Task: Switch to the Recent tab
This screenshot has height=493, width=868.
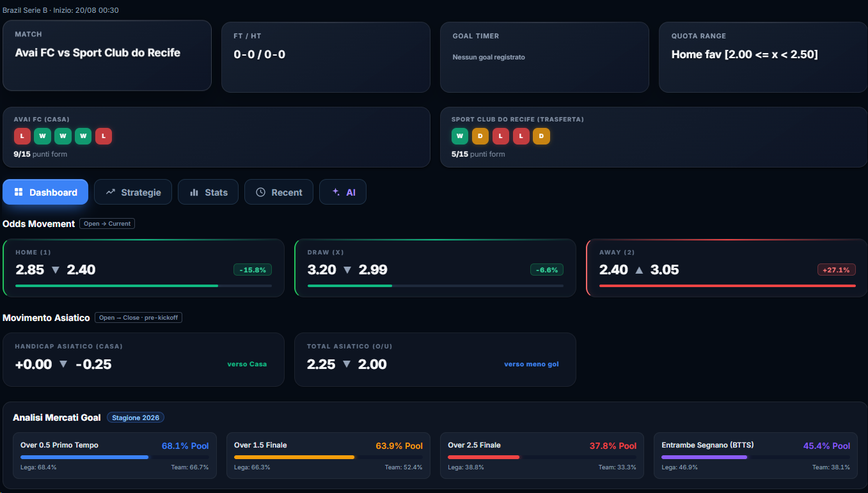Action: pos(279,192)
